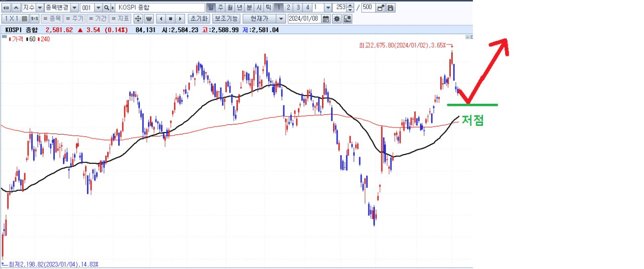
Task: Open the 지표 indicator menu
Action: tap(120, 19)
